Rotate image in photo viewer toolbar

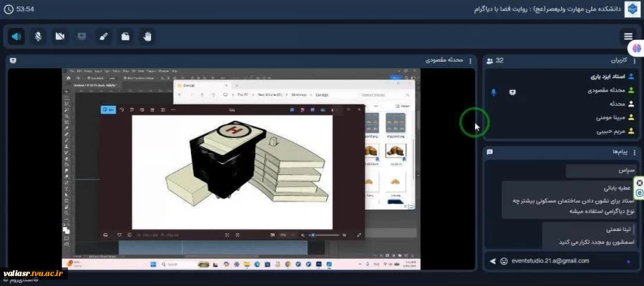(122, 109)
